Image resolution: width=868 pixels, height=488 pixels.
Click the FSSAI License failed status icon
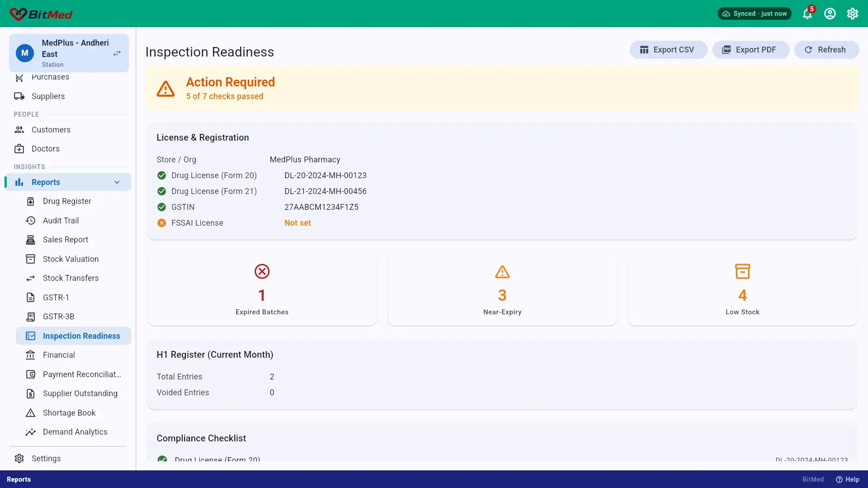coord(161,223)
